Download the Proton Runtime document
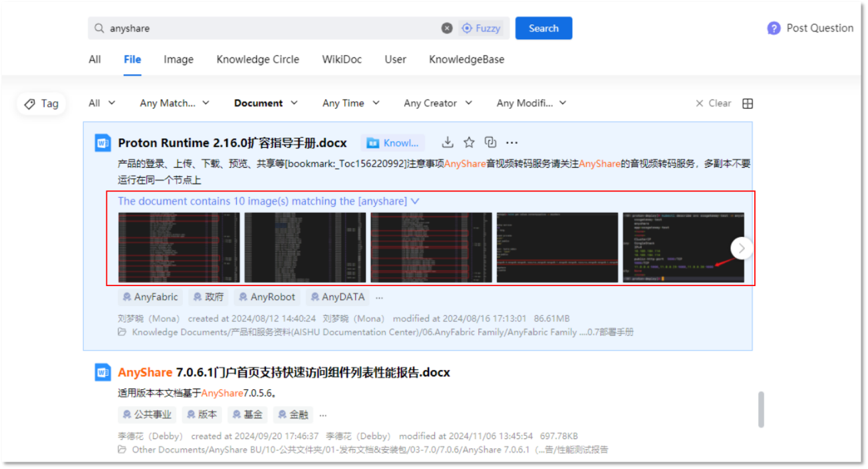This screenshot has height=469, width=868. pos(448,142)
